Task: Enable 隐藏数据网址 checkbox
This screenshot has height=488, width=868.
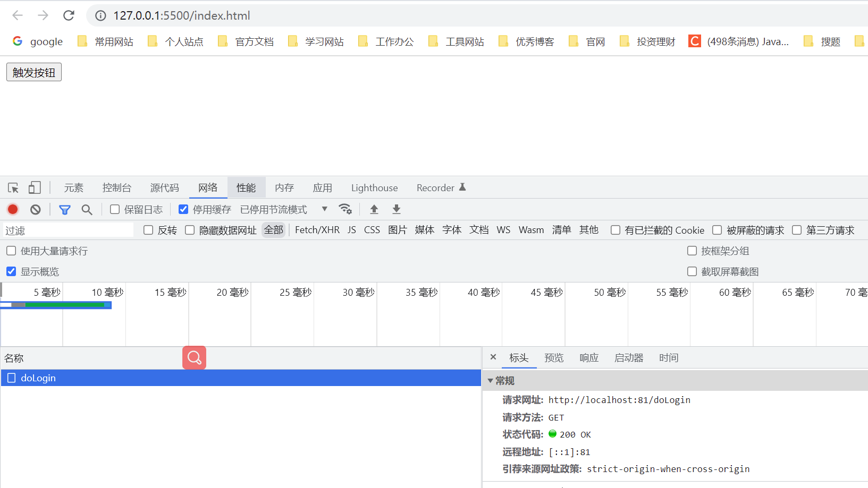Action: [190, 230]
